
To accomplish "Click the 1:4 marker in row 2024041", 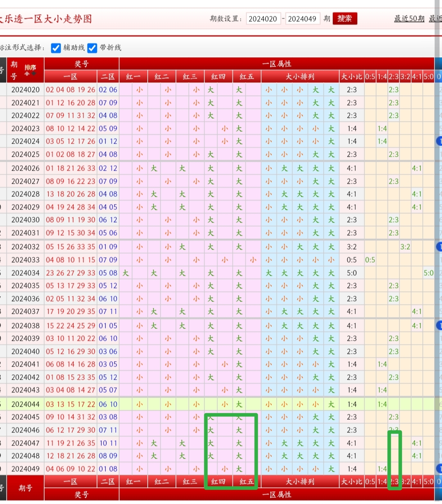I will pos(382,364).
